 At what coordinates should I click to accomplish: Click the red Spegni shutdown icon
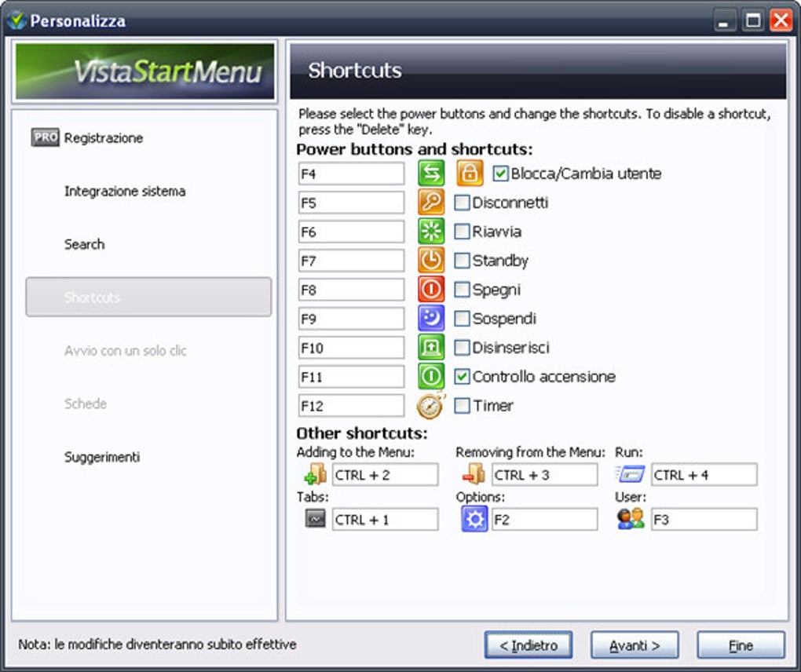point(431,290)
